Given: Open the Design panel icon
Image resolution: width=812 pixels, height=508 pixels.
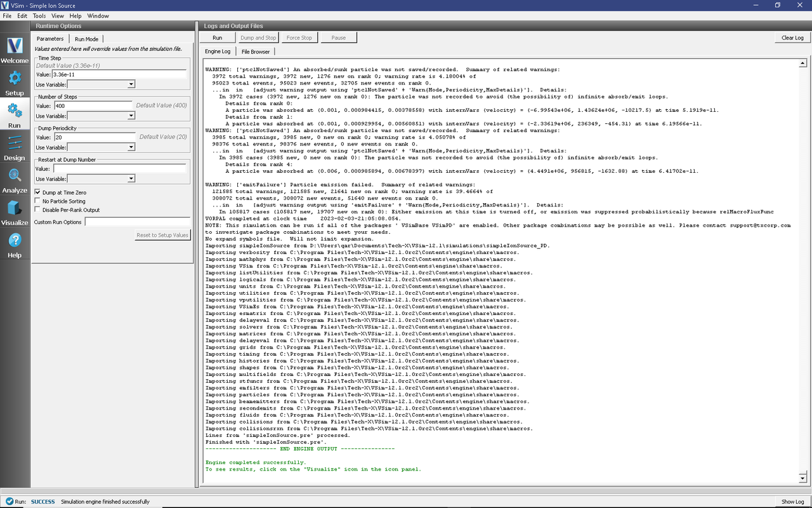Looking at the screenshot, I should click(15, 147).
